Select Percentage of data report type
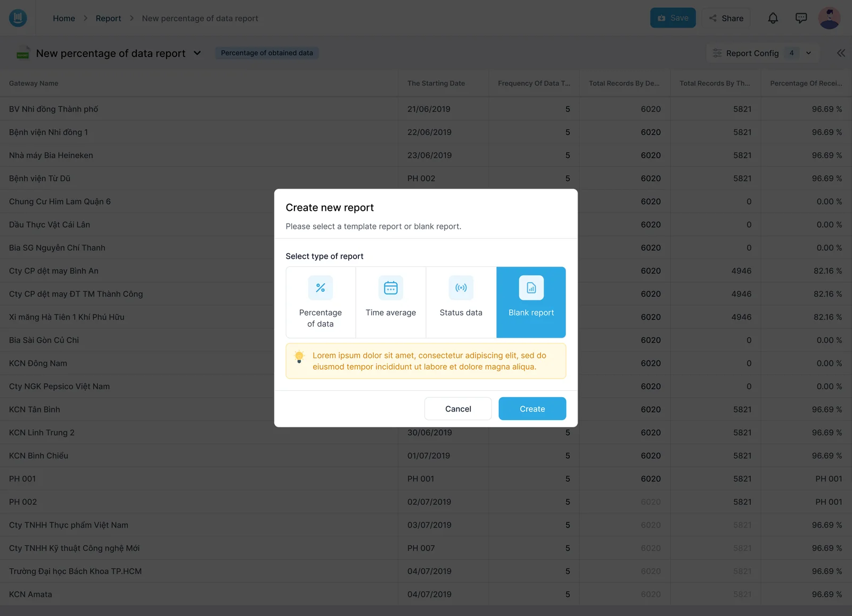Image resolution: width=852 pixels, height=616 pixels. pos(321,302)
